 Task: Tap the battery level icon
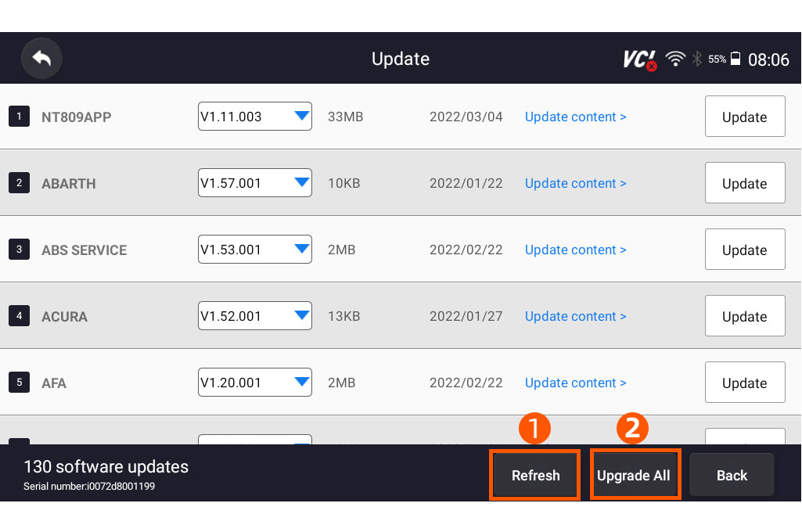735,59
